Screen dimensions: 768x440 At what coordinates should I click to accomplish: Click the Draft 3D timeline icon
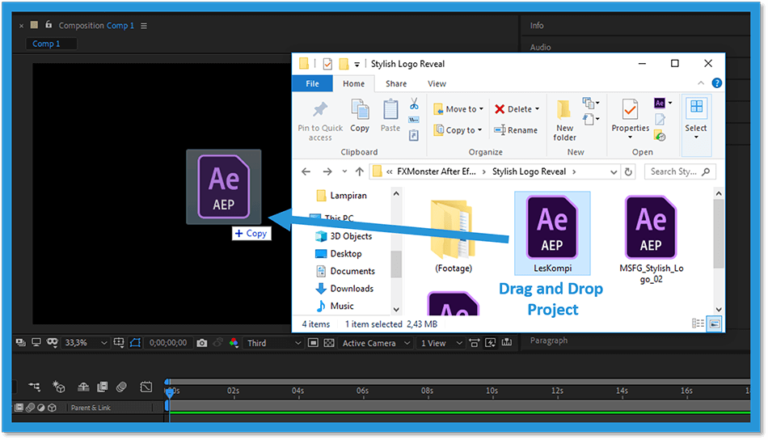click(59, 387)
